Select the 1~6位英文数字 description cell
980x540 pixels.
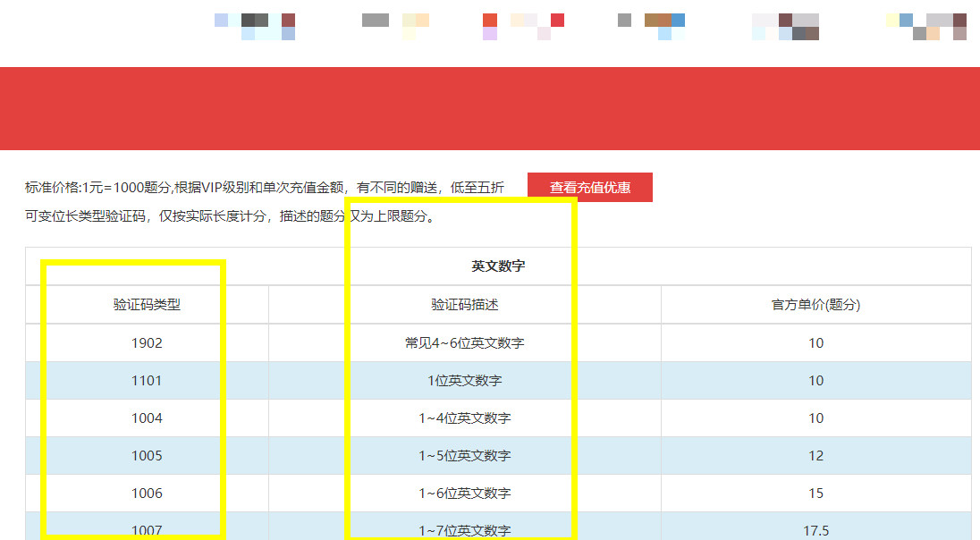(x=464, y=493)
